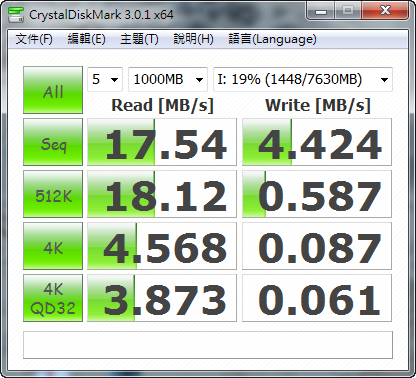The width and height of the screenshot is (416, 378).
Task: Click the CrystalDiskMark title bar app icon
Action: point(16,15)
